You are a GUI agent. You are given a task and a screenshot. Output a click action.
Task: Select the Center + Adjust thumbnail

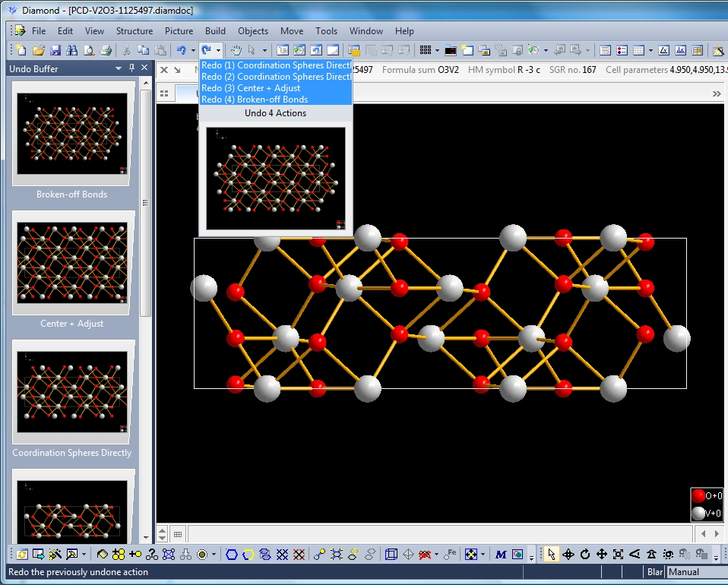73,263
